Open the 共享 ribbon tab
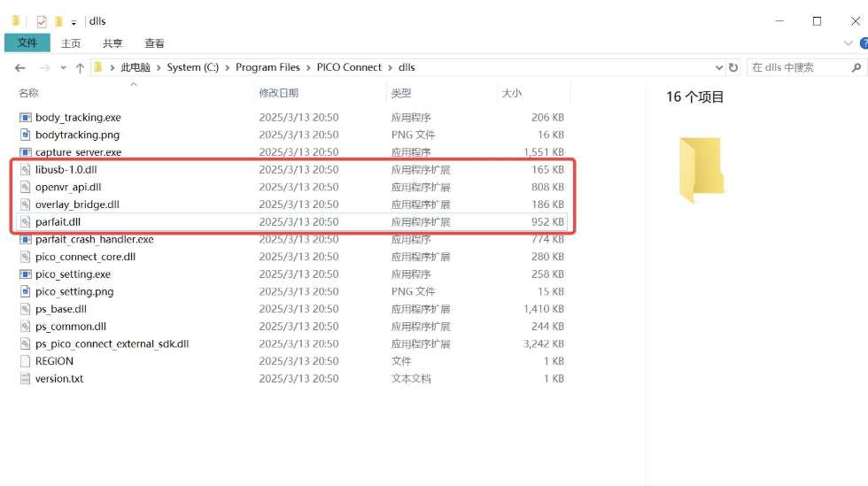The height and width of the screenshot is (486, 868). 112,43
